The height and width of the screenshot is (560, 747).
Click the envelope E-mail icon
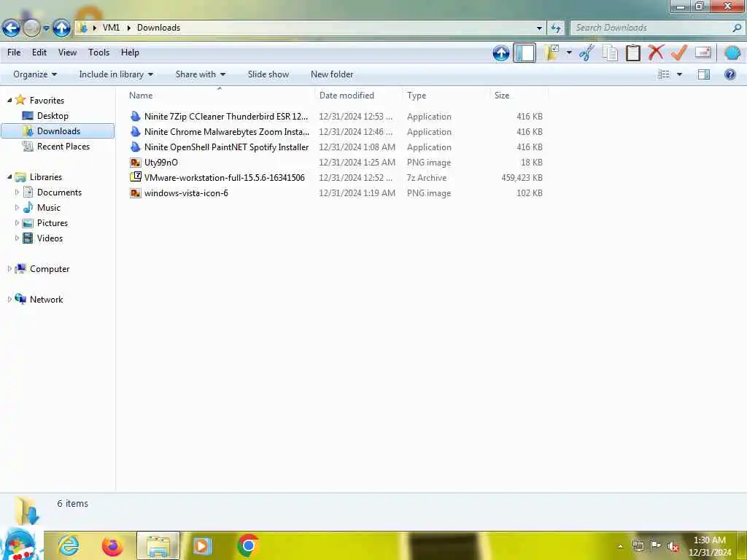703,52
